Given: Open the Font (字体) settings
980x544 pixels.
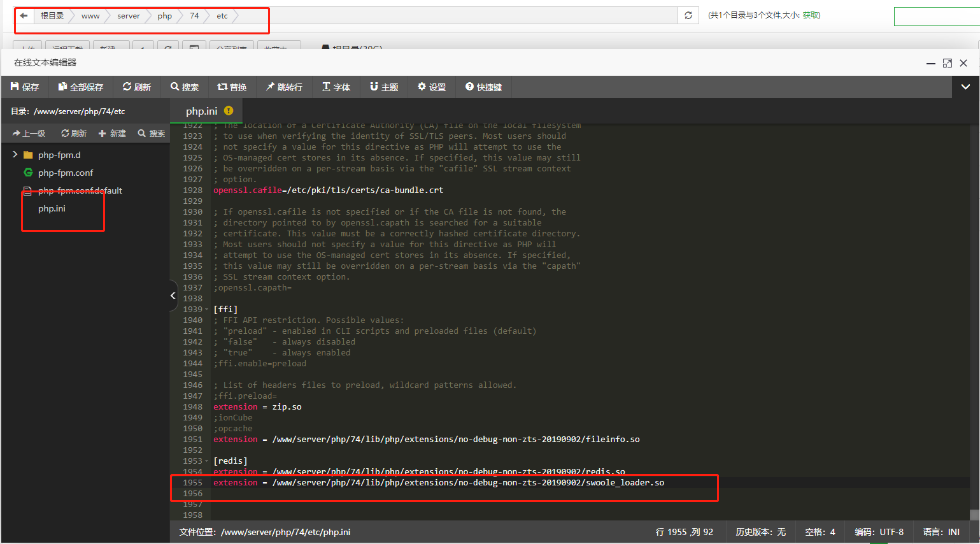Looking at the screenshot, I should pos(336,87).
